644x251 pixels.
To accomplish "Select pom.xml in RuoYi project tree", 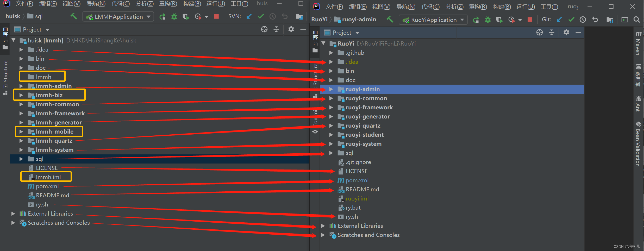I will [357, 180].
